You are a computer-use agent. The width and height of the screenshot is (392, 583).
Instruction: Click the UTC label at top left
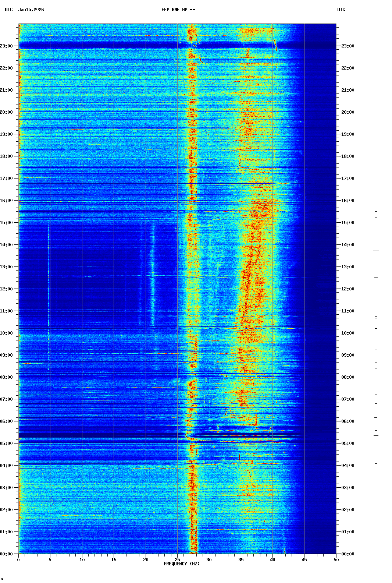[9, 10]
